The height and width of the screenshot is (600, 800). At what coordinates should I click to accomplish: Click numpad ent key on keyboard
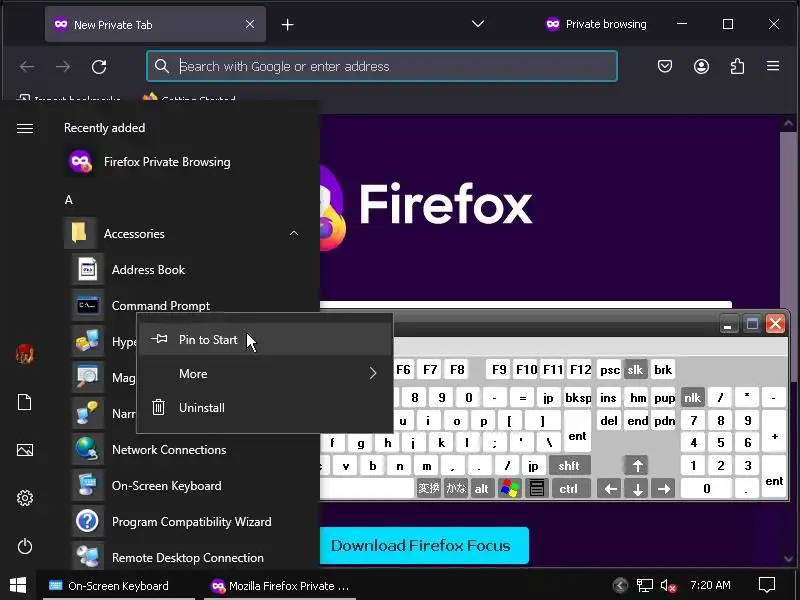[x=774, y=477]
